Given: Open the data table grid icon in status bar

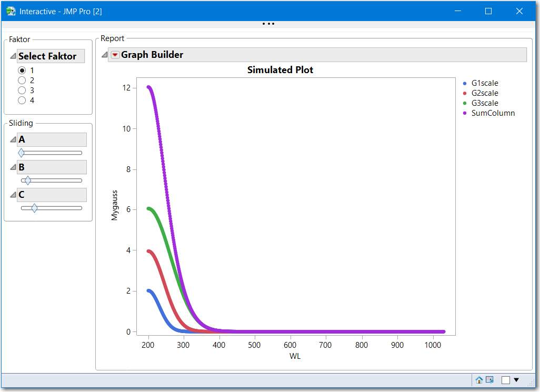Looking at the screenshot, I should click(x=489, y=379).
